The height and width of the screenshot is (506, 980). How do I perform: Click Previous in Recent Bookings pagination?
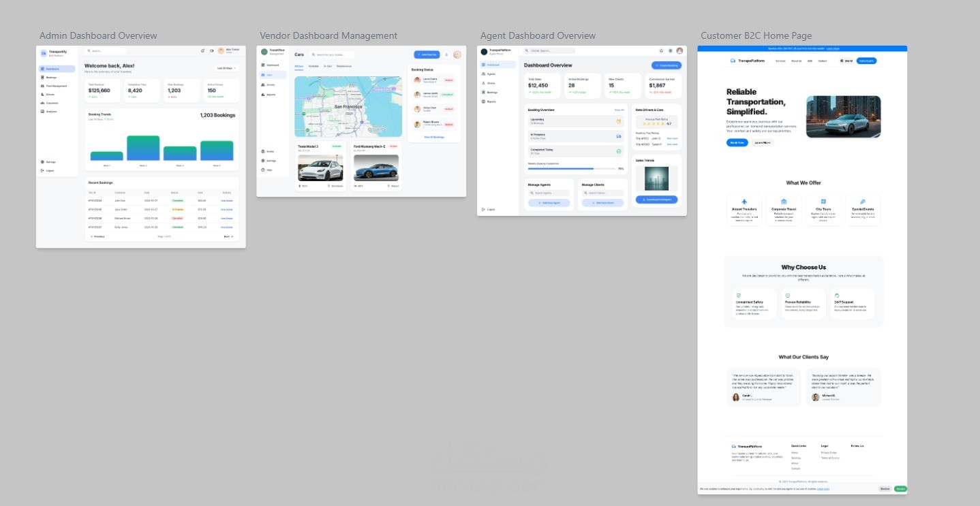click(x=98, y=236)
